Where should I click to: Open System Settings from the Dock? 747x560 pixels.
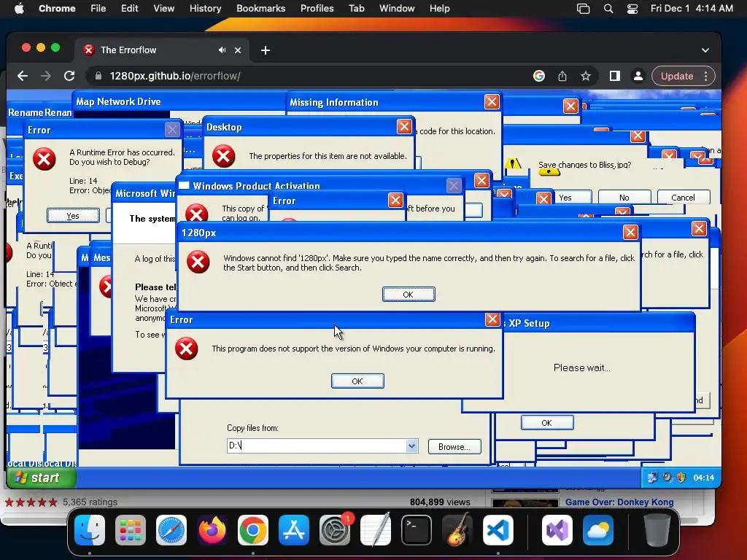click(334, 530)
